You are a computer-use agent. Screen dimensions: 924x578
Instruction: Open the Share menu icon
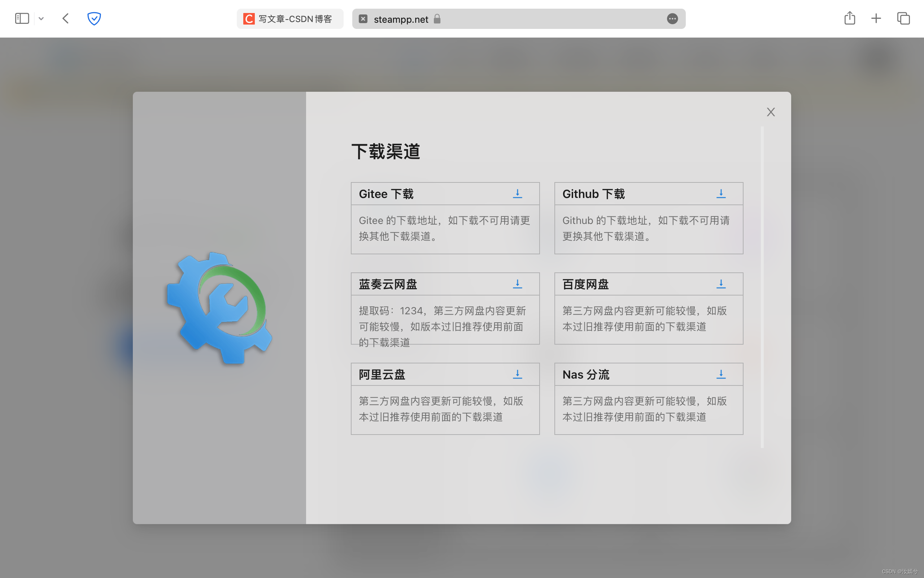(850, 18)
